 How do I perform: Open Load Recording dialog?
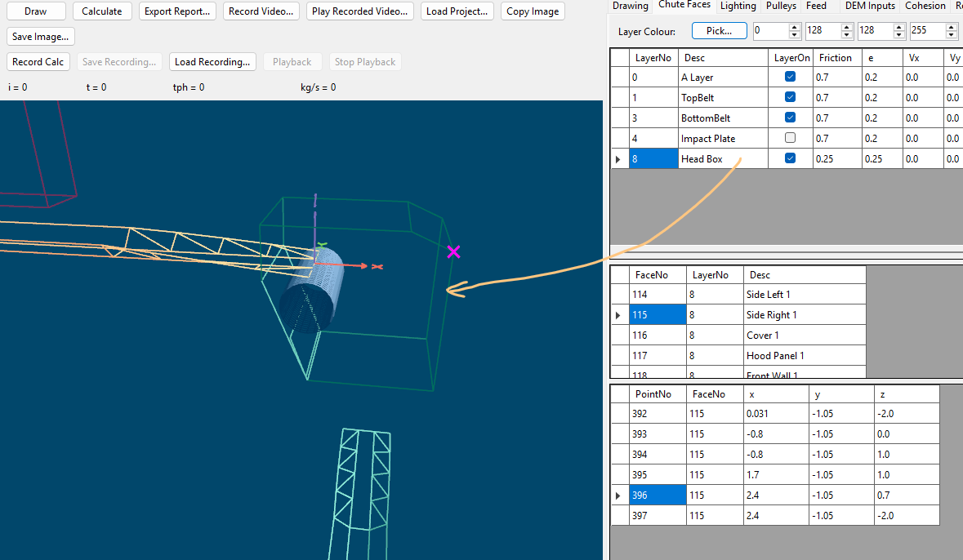pyautogui.click(x=212, y=61)
